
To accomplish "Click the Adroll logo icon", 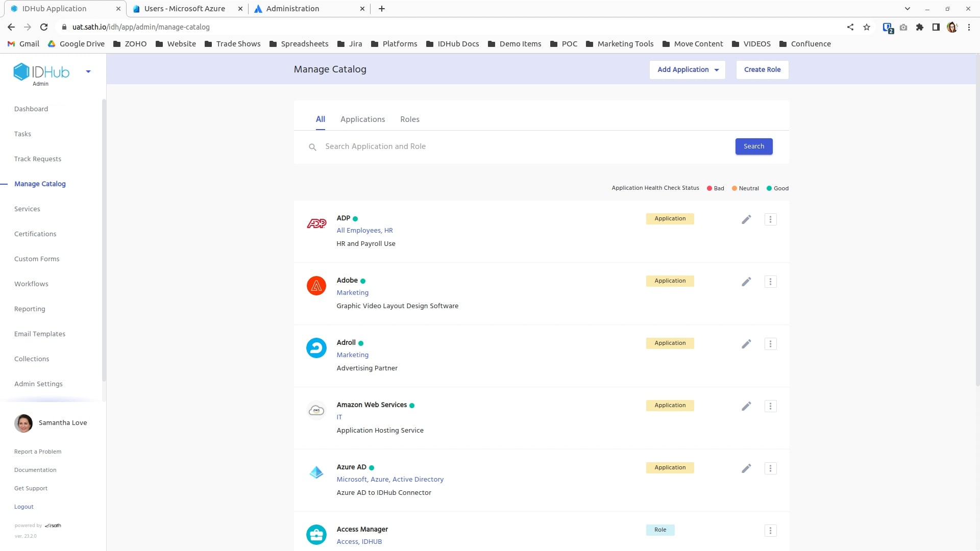I will coord(316,348).
